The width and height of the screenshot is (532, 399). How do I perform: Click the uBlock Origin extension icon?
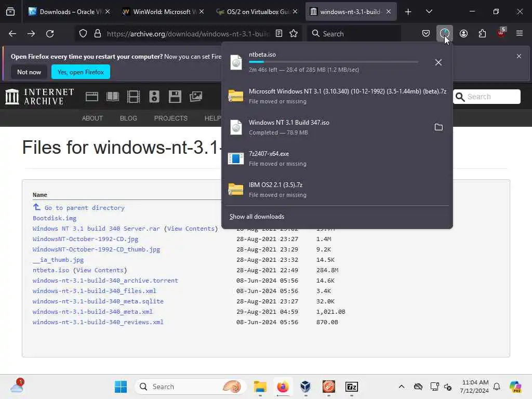tap(501, 33)
